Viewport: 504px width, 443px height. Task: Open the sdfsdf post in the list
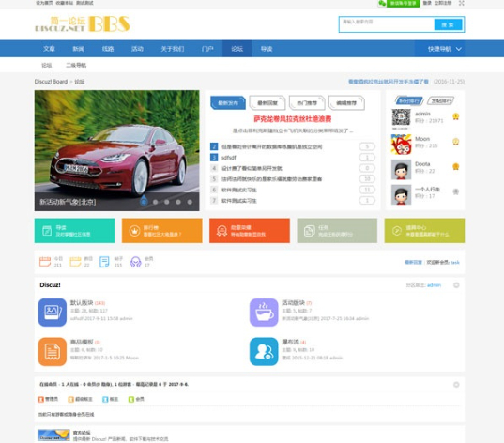click(229, 158)
